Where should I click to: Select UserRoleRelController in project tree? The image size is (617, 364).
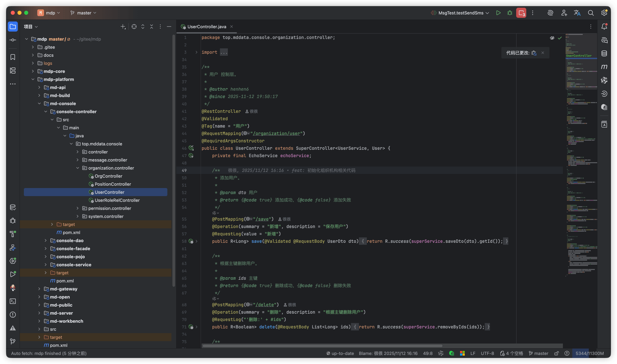click(x=117, y=200)
